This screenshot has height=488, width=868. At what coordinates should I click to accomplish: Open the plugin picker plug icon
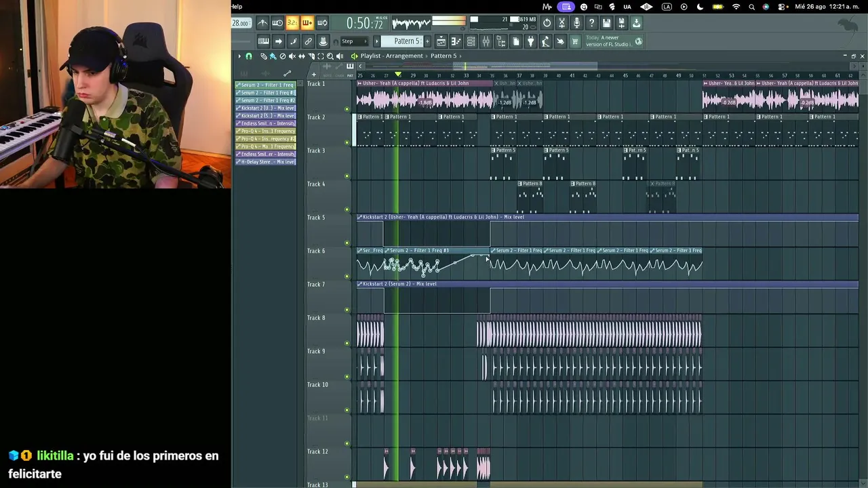click(530, 41)
